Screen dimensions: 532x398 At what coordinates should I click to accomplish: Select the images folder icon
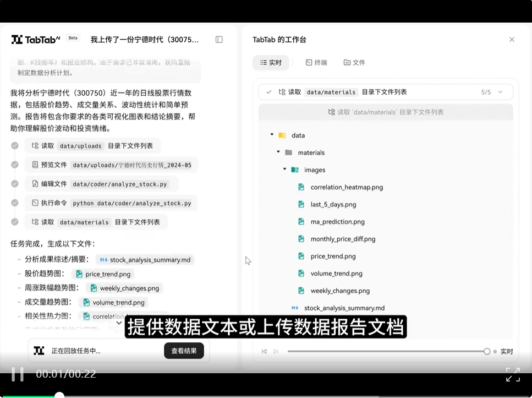295,170
